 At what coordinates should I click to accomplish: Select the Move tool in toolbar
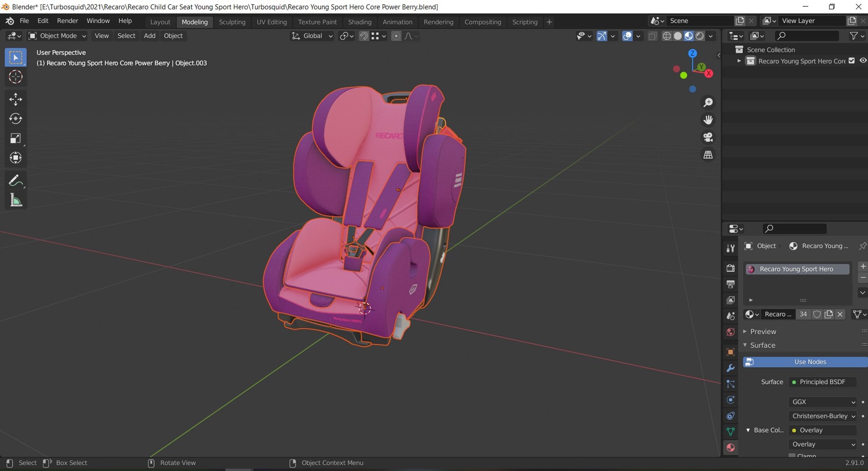click(15, 99)
